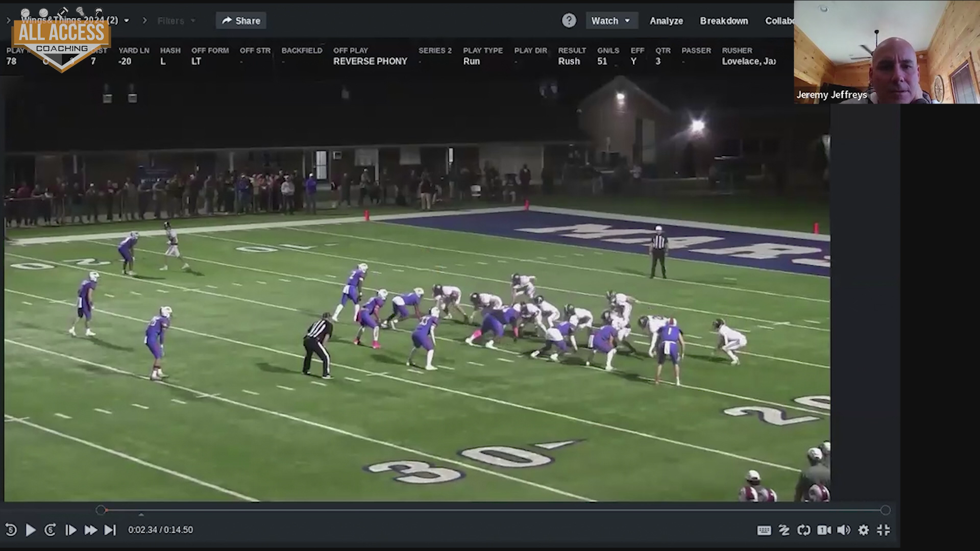This screenshot has height=551, width=980.
Task: Select the OFF STR column header
Action: coord(255,51)
